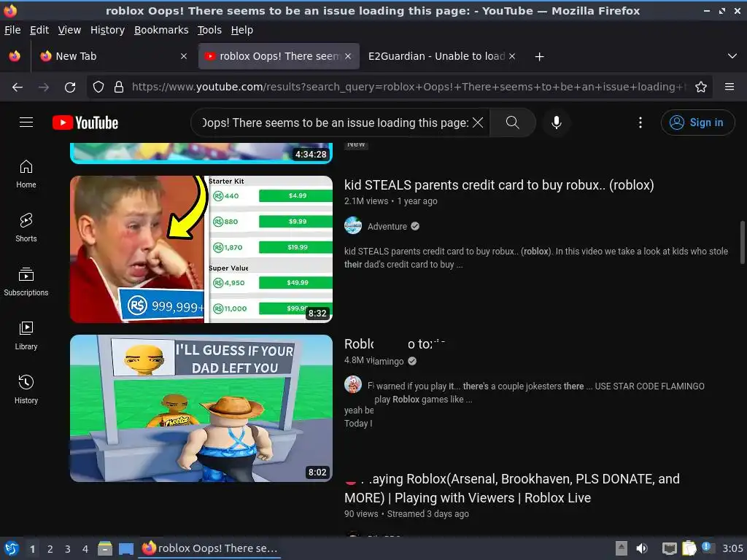Open the YouTube guide hamburger menu
The height and width of the screenshot is (560, 747).
click(26, 122)
